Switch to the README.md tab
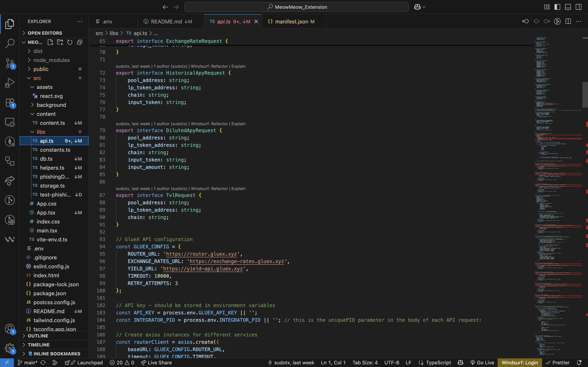The width and height of the screenshot is (588, 367). [166, 22]
